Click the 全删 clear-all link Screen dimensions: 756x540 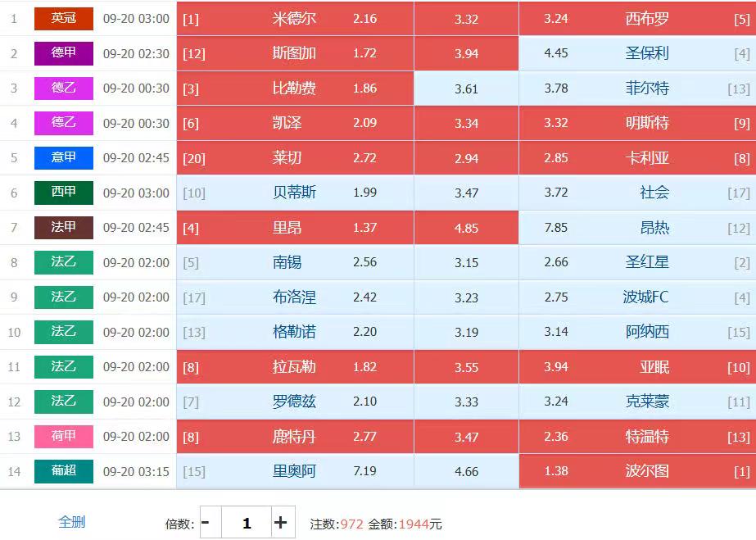(x=71, y=522)
